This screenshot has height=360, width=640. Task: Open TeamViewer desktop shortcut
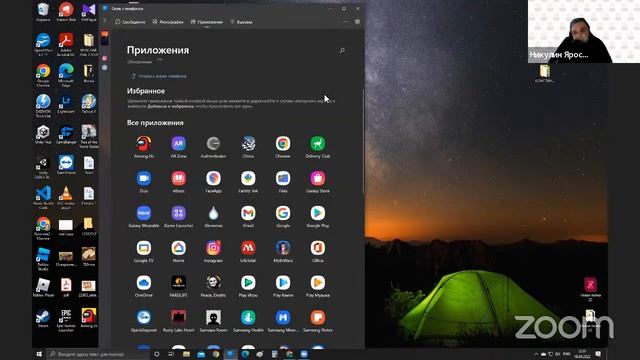(66, 165)
